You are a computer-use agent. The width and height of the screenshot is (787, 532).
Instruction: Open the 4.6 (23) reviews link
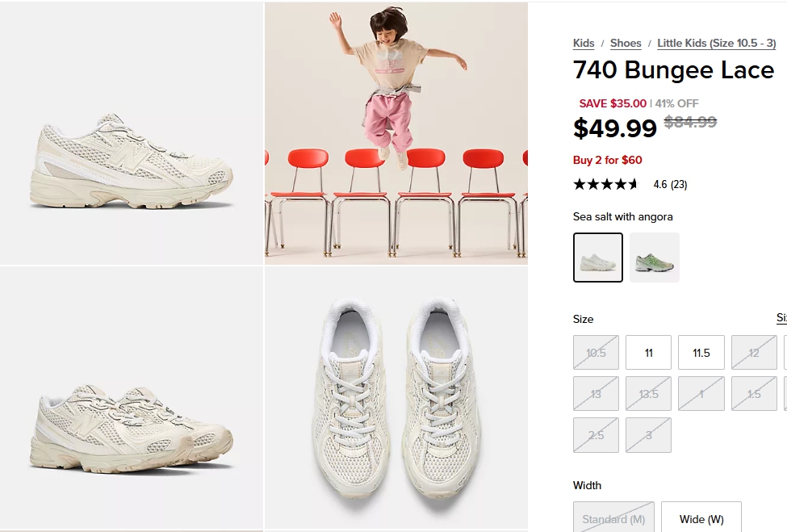pyautogui.click(x=670, y=184)
